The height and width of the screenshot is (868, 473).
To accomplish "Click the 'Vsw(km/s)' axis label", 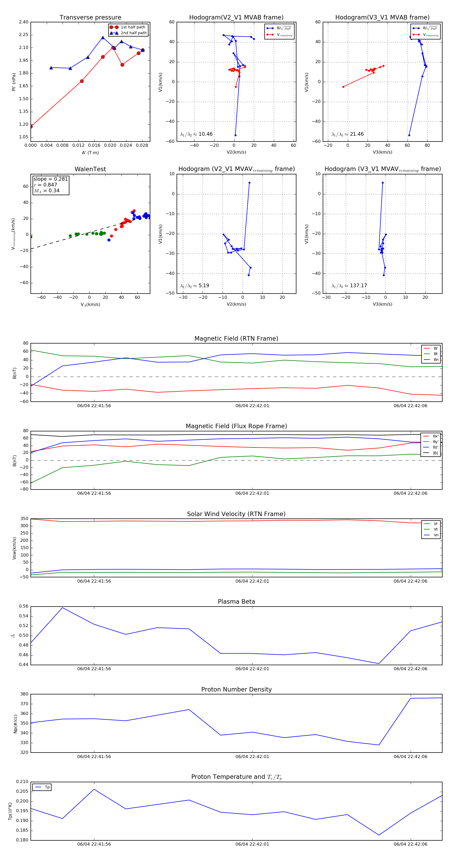I will pos(14,548).
